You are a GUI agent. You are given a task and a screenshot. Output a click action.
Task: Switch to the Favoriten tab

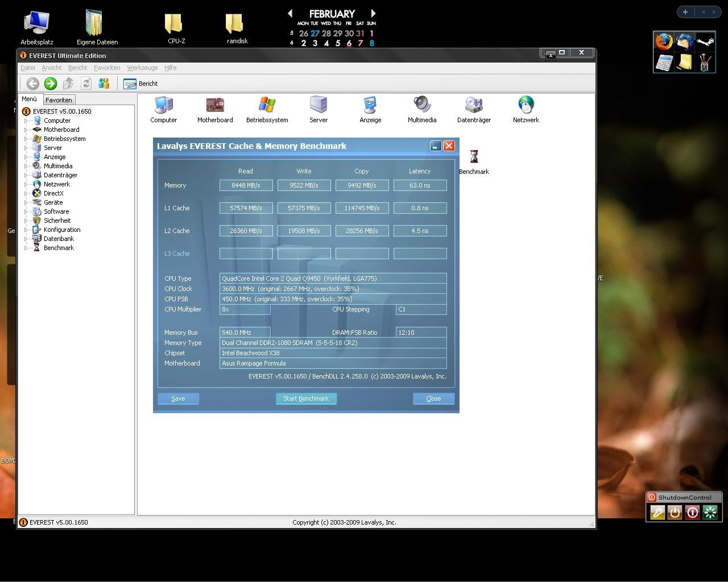(59, 100)
